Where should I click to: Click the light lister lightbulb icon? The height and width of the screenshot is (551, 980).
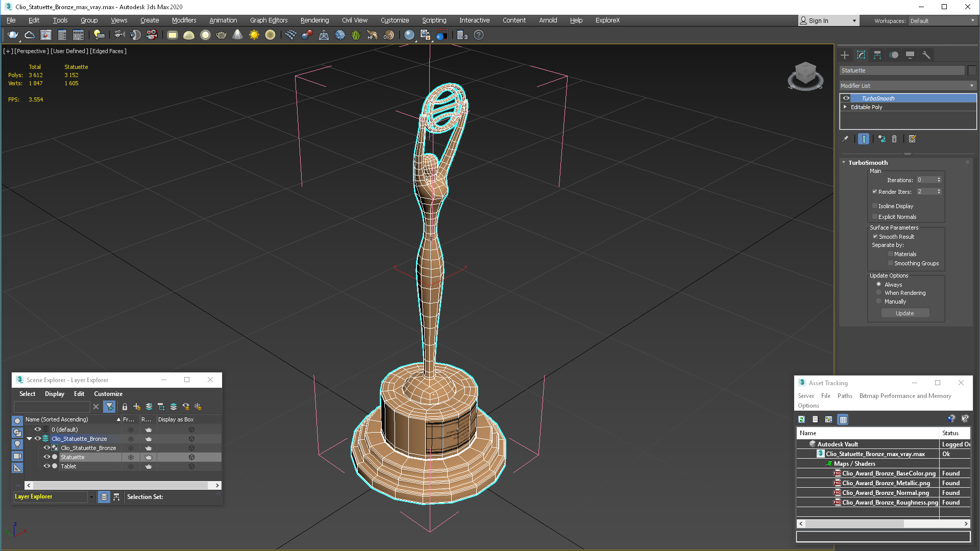click(x=99, y=35)
